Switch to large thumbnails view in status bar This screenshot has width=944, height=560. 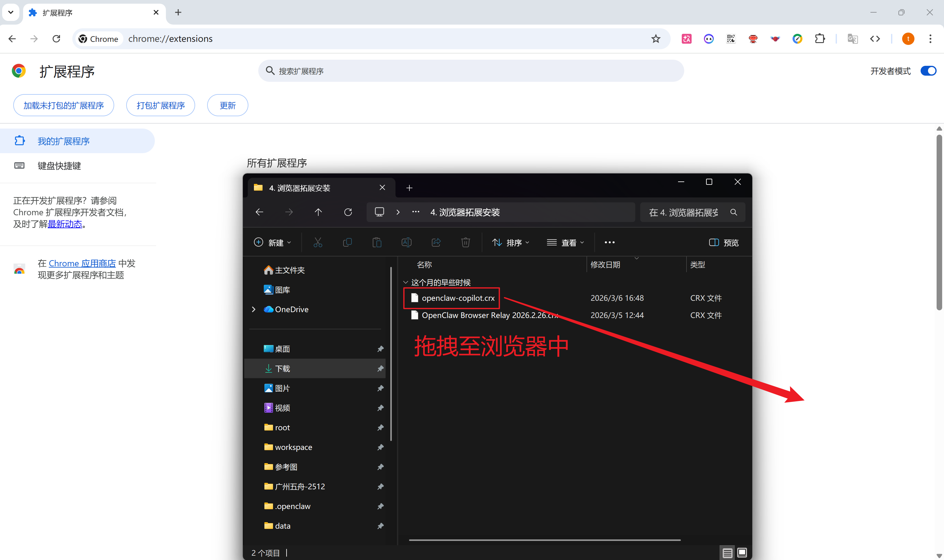click(742, 552)
